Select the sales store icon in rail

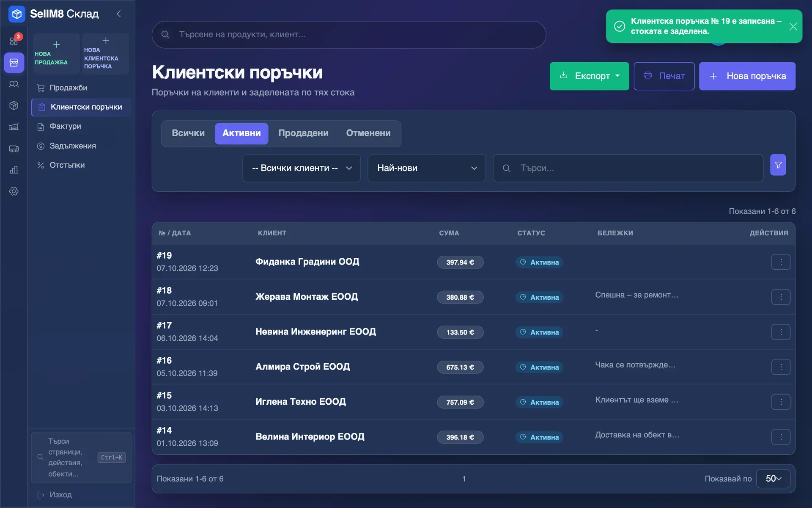(x=14, y=63)
